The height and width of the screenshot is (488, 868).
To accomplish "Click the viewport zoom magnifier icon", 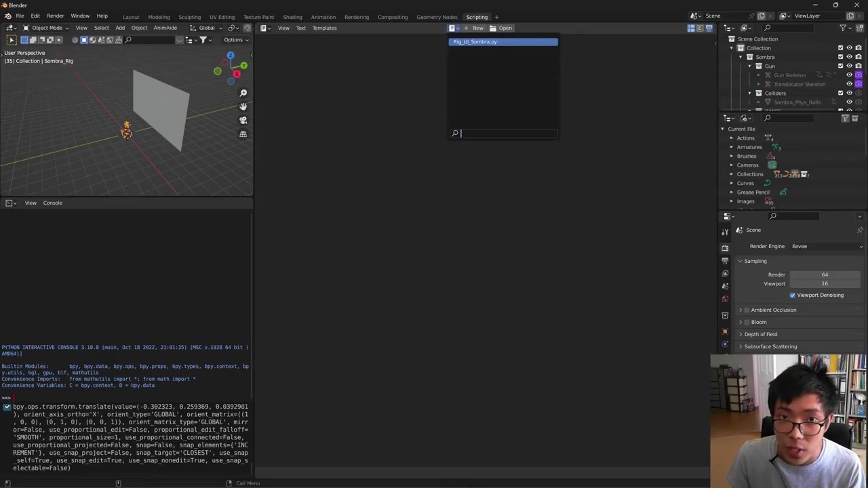I will 243,93.
